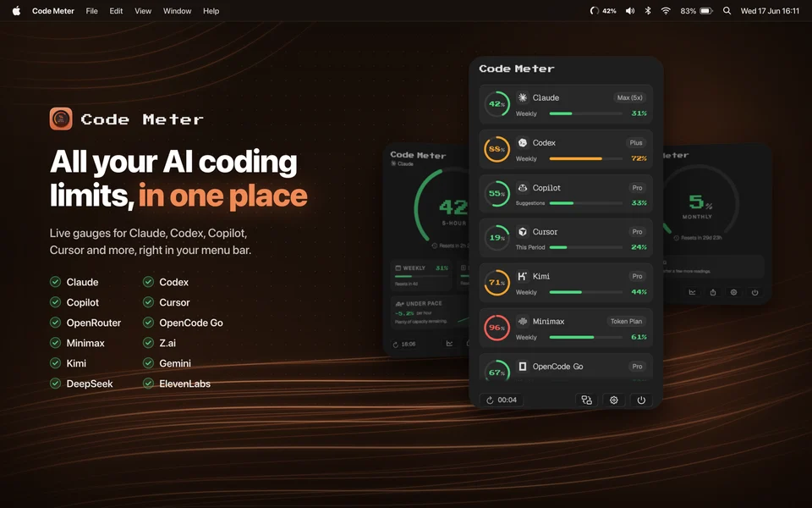Image resolution: width=812 pixels, height=508 pixels.
Task: Click the Token Plan badge on Minimax row
Action: click(x=626, y=322)
